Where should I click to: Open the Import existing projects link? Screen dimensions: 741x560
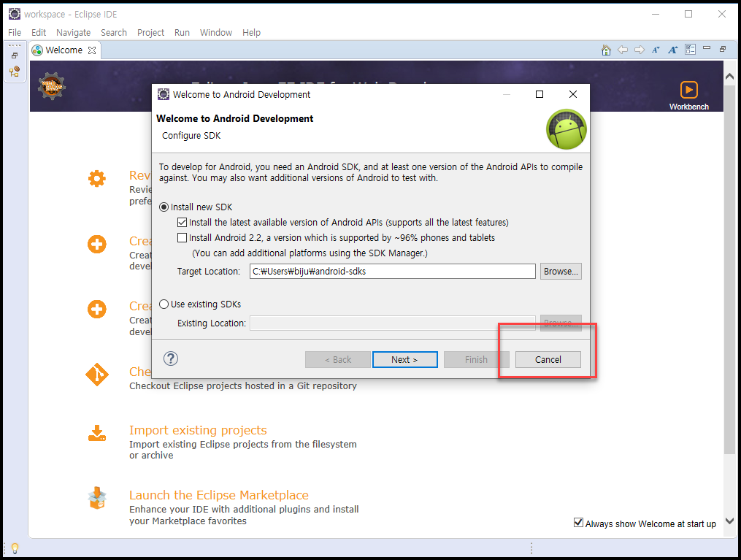click(198, 430)
